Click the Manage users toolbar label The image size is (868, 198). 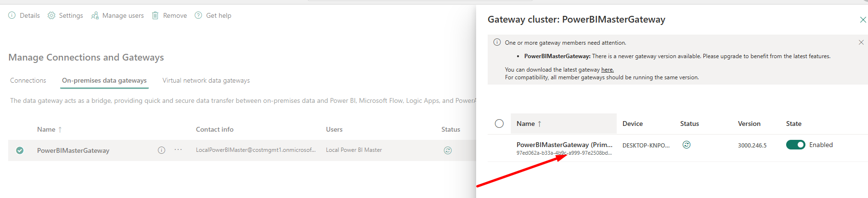[x=123, y=15]
